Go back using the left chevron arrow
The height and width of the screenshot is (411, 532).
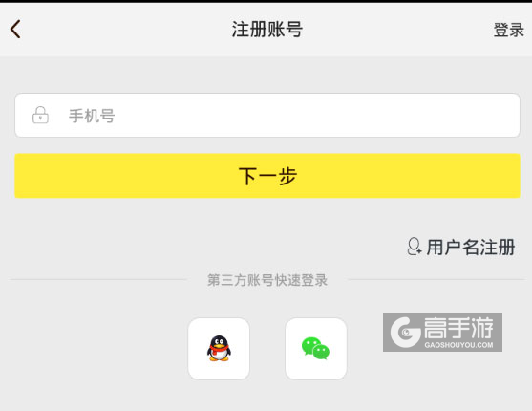(15, 30)
